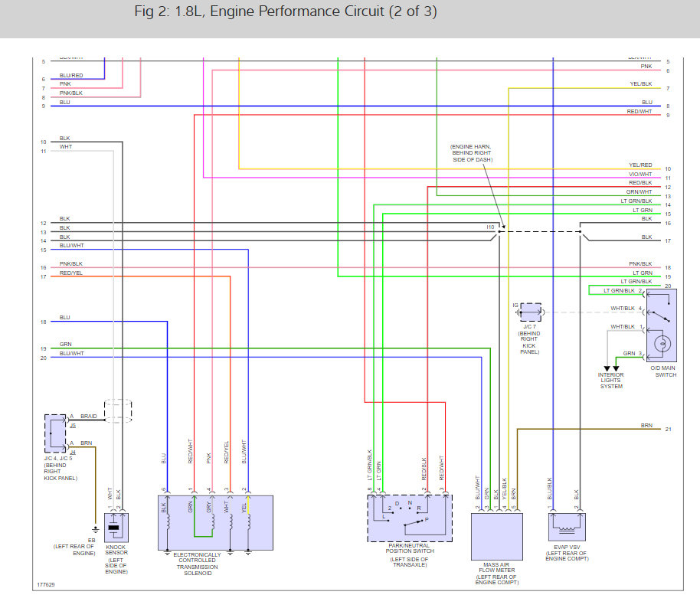Viewport: 700px width, 608px height.
Task: Click the WHT/BLK 4 pin label
Action: coord(626,309)
